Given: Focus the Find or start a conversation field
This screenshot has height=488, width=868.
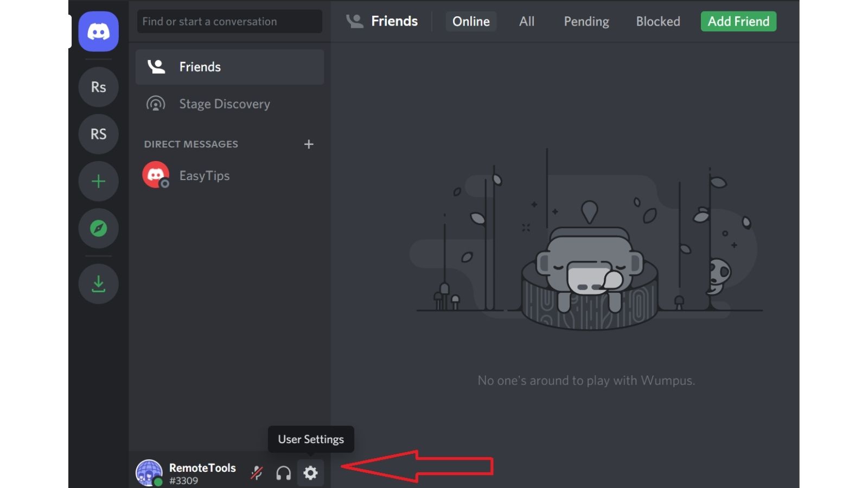Looking at the screenshot, I should (229, 22).
